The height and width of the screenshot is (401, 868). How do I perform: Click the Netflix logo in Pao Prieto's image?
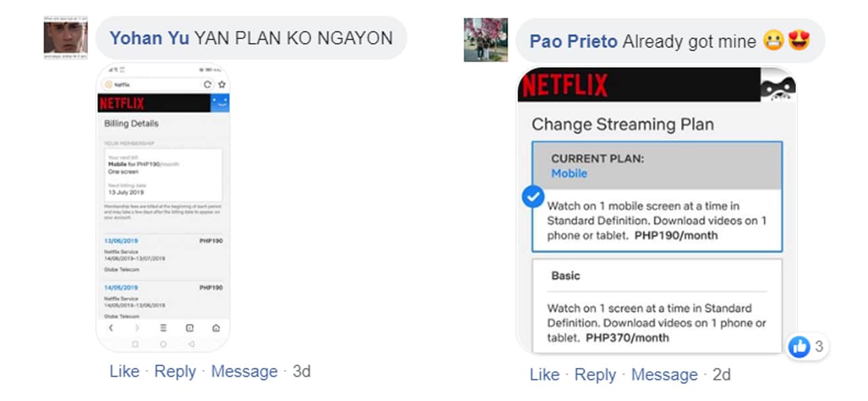(565, 85)
